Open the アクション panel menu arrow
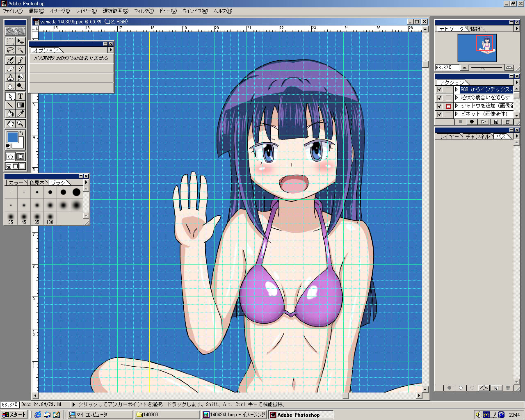 [516, 82]
